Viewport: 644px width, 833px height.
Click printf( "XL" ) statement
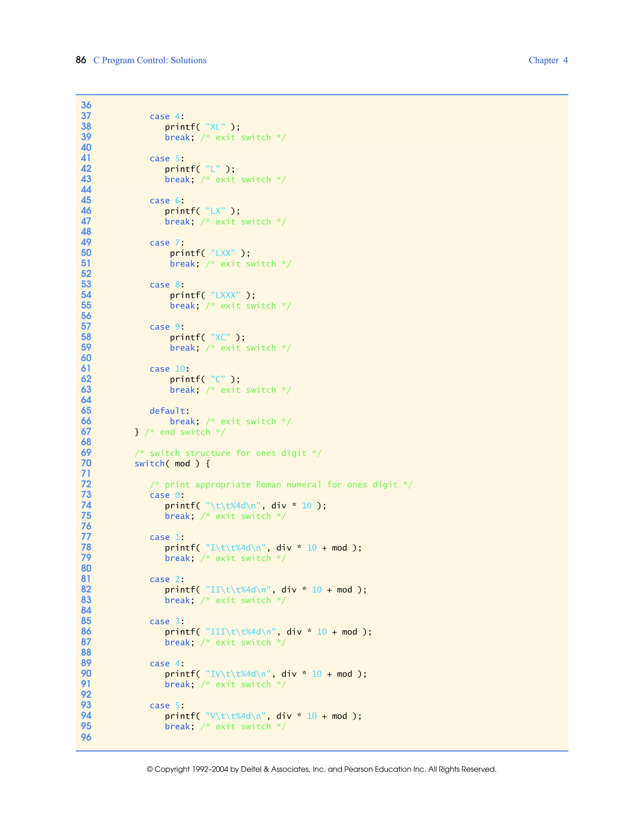pyautogui.click(x=203, y=127)
